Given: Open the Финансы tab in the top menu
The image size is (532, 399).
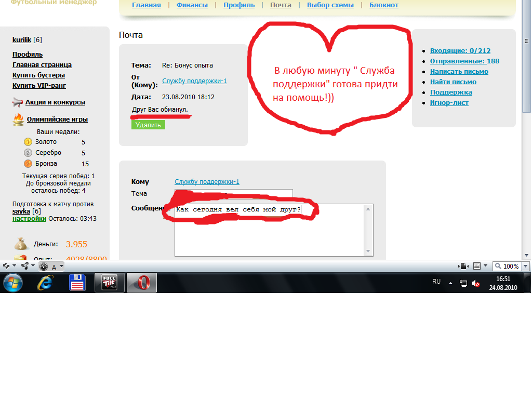Looking at the screenshot, I should (x=192, y=5).
